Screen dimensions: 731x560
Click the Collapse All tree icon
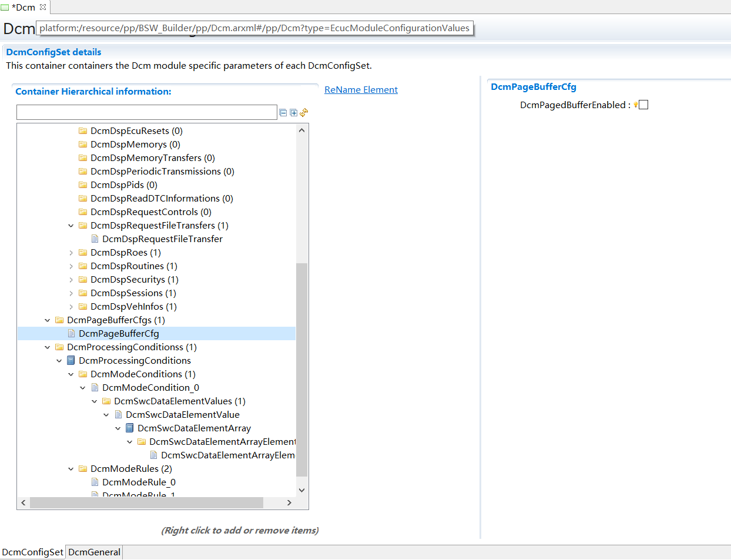coord(283,113)
